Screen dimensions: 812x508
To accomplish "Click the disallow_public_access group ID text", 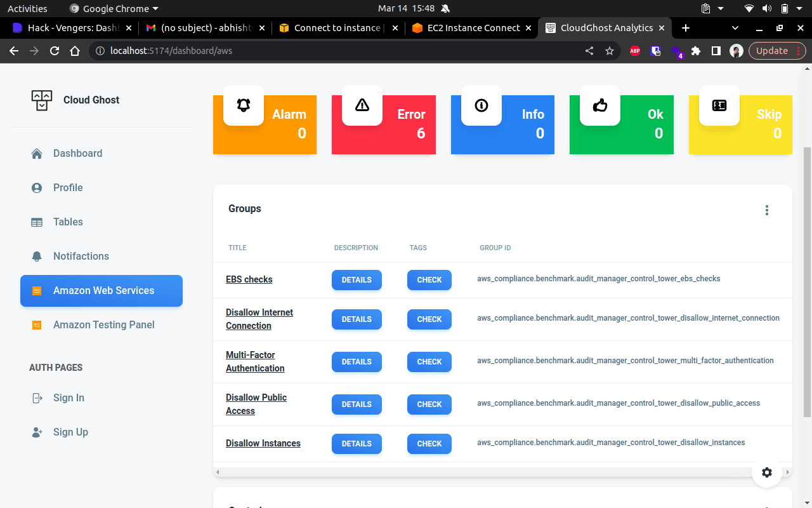I will (x=619, y=403).
